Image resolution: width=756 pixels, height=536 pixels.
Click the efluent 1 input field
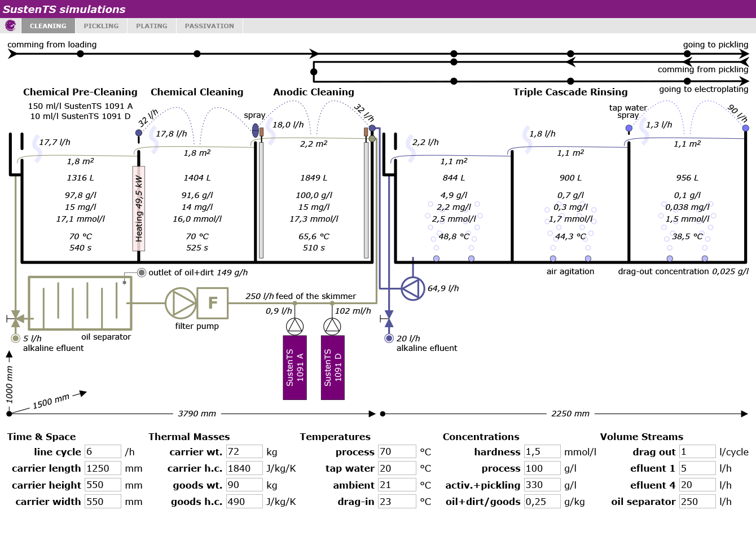point(697,468)
